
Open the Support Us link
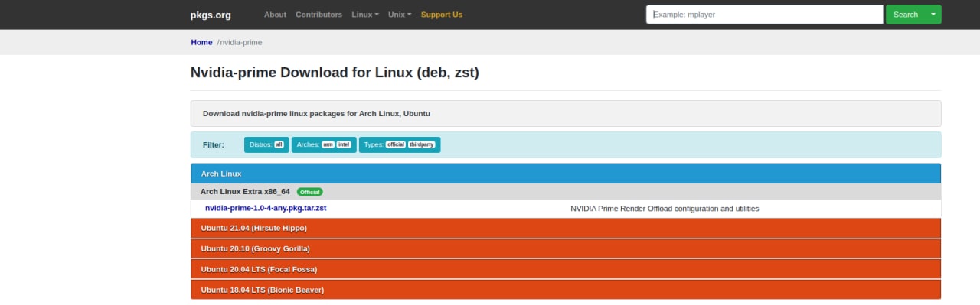[x=442, y=15]
